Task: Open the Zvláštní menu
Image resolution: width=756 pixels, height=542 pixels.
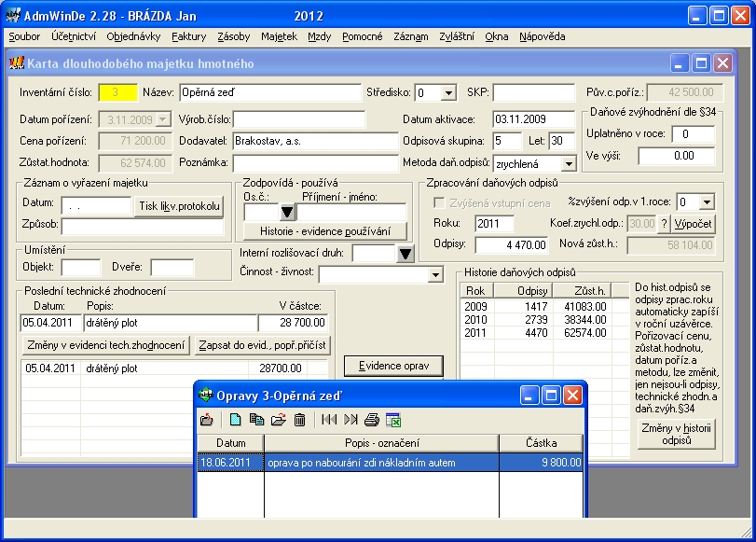Action: point(457,36)
